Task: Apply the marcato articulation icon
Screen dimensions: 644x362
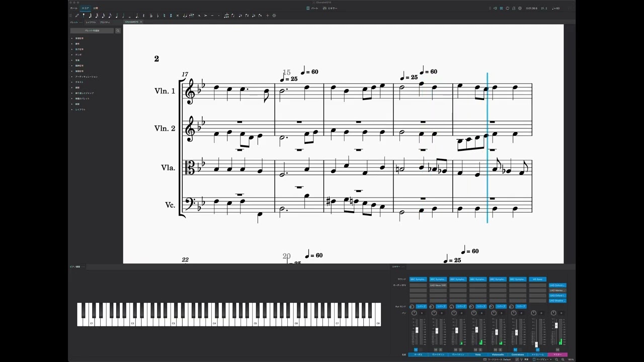Action: pyautogui.click(x=199, y=16)
